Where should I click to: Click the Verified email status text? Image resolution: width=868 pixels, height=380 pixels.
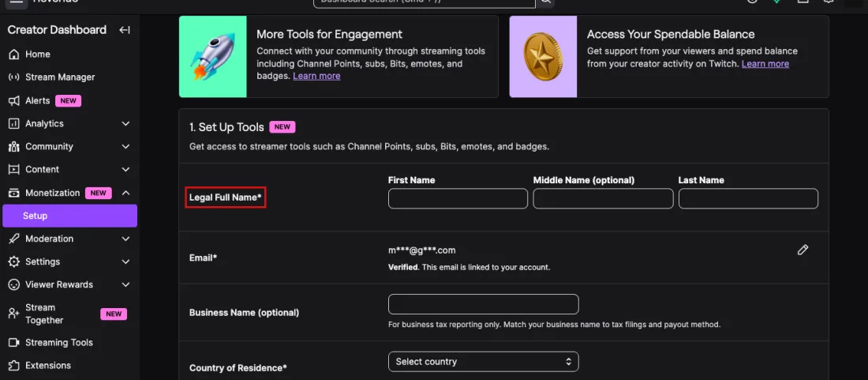(469, 267)
